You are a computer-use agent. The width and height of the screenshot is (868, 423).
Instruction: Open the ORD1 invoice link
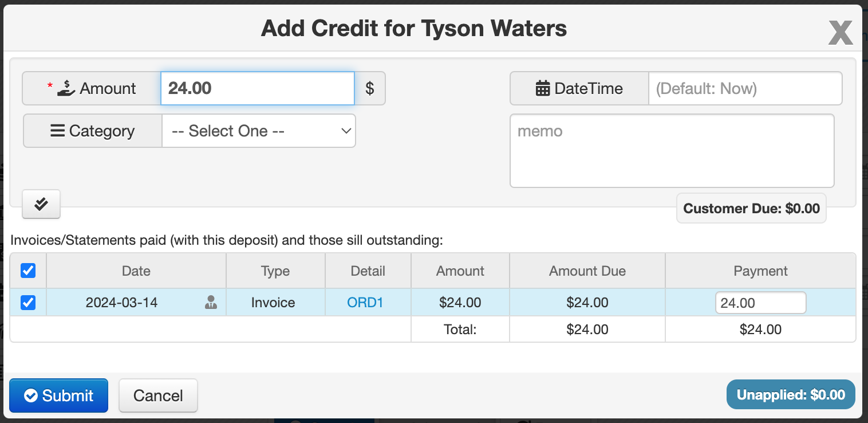tap(365, 302)
